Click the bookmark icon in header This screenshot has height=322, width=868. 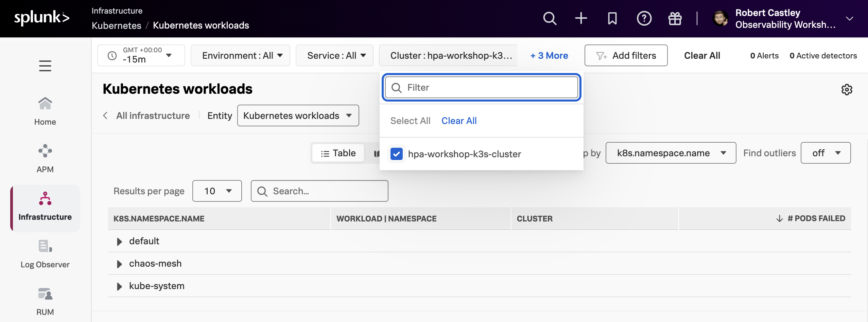[612, 18]
